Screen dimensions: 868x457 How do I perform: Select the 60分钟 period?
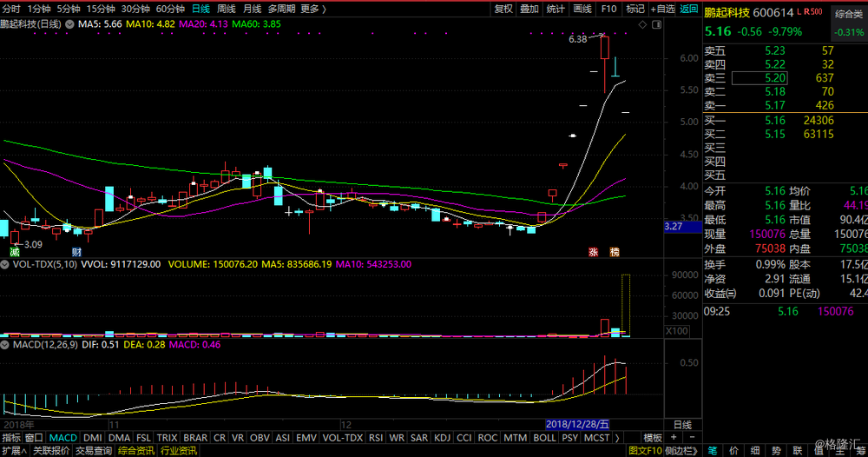click(x=170, y=9)
